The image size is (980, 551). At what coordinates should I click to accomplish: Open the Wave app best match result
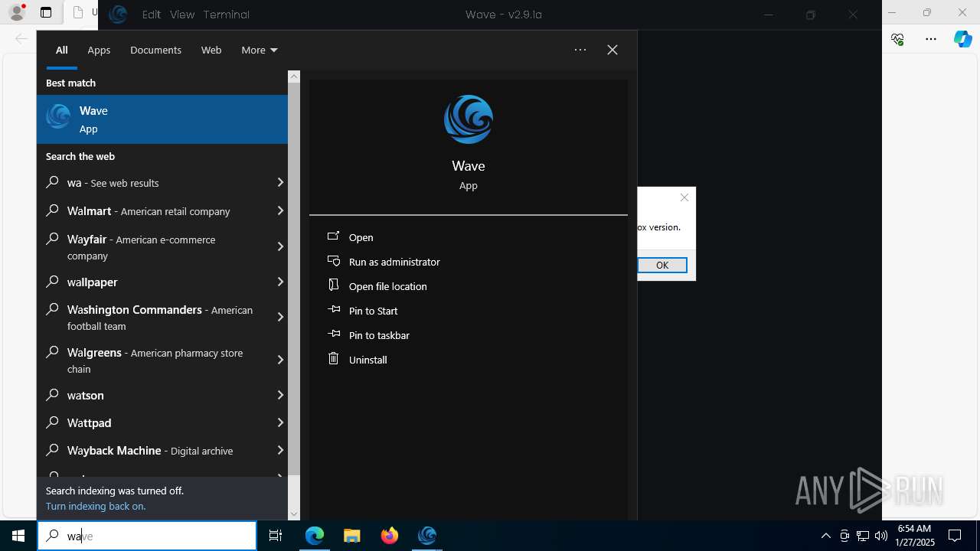[x=162, y=119]
